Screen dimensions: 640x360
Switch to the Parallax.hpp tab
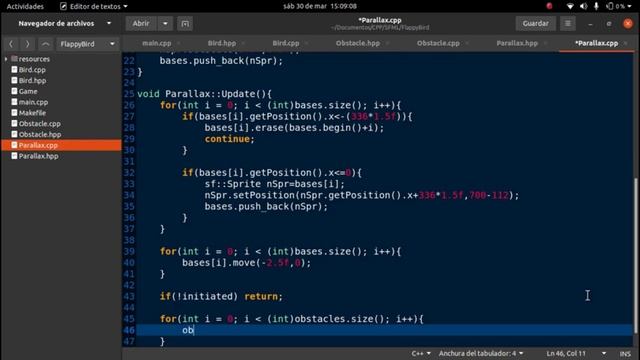tap(517, 43)
